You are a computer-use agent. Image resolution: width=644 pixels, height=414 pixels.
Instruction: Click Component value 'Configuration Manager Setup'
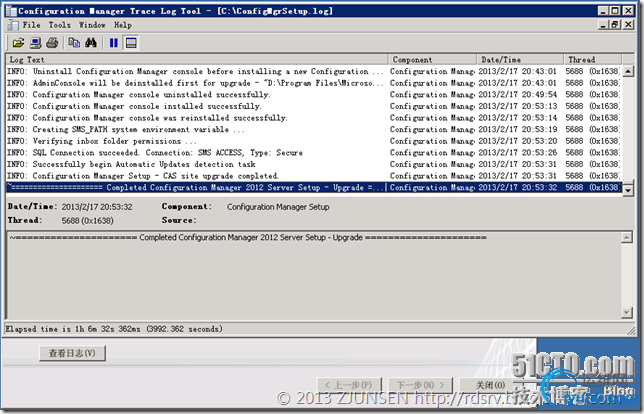click(x=278, y=207)
